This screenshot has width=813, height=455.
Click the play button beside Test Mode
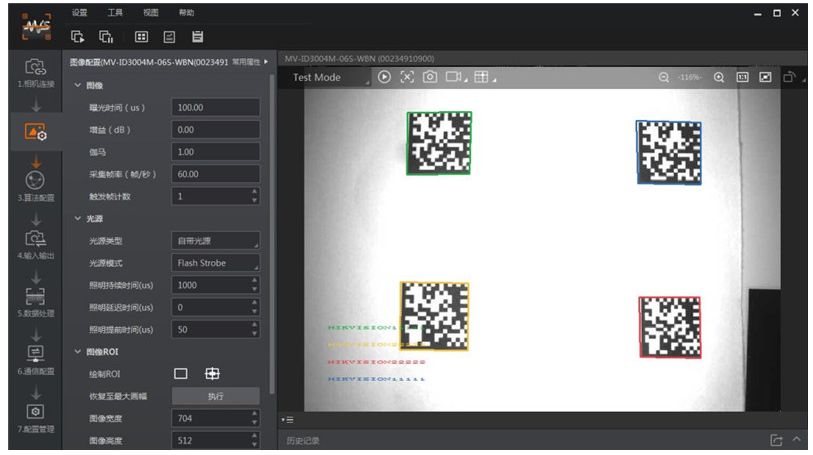point(383,77)
